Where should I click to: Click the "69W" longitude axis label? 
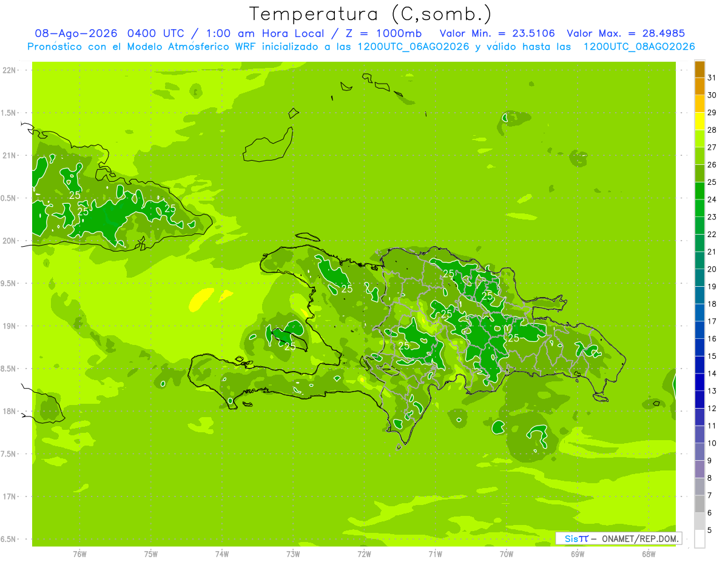coord(578,554)
